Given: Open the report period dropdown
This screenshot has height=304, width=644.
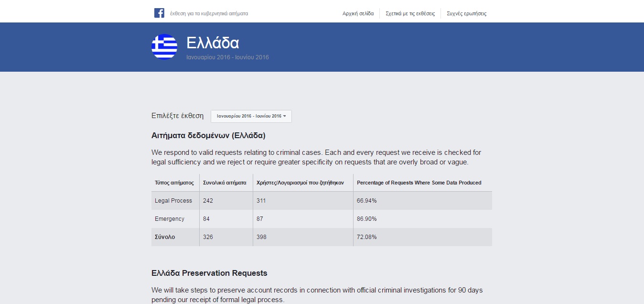Looking at the screenshot, I should tap(251, 116).
